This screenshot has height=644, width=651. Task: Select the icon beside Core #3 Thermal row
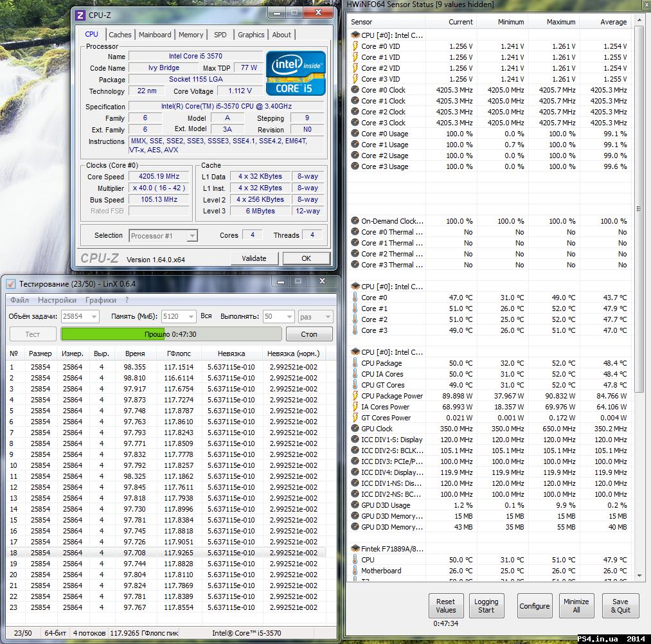point(355,265)
